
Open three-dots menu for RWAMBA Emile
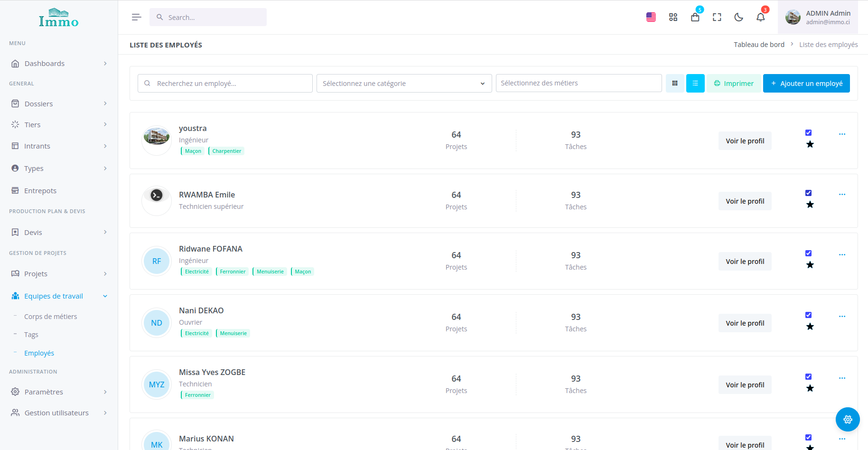(842, 195)
